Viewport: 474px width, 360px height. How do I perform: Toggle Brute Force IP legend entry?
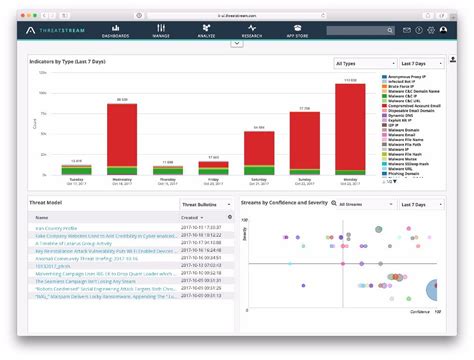(x=398, y=86)
